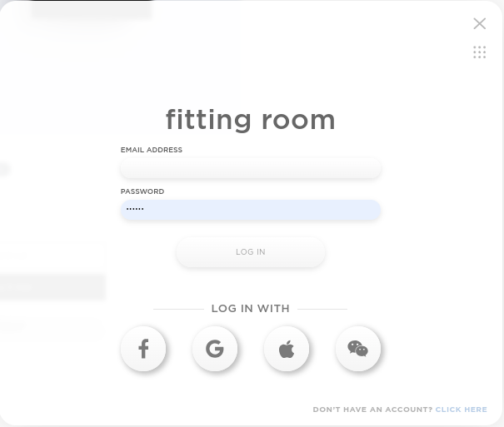
Task: Log in with Facebook icon
Action: click(x=143, y=349)
